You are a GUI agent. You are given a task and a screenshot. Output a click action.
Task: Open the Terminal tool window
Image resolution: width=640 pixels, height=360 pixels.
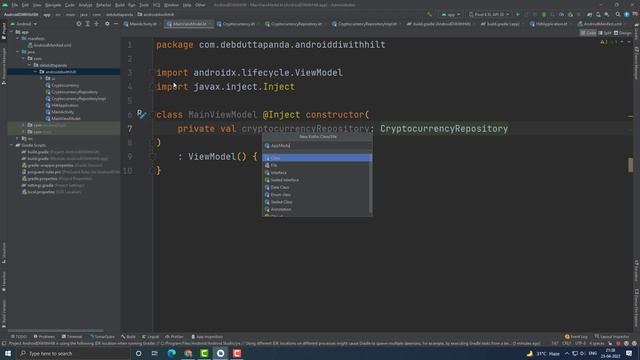[72, 337]
